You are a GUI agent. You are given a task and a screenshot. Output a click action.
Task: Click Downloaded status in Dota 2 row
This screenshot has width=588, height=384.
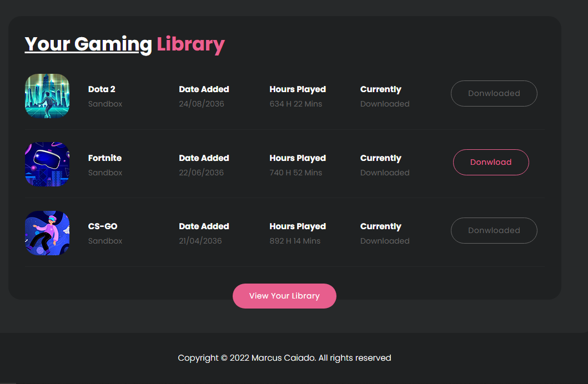[x=385, y=104]
